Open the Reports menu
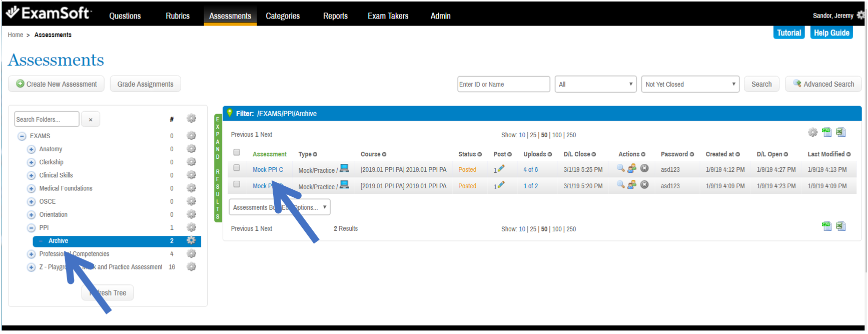The image size is (868, 334). 335,16
